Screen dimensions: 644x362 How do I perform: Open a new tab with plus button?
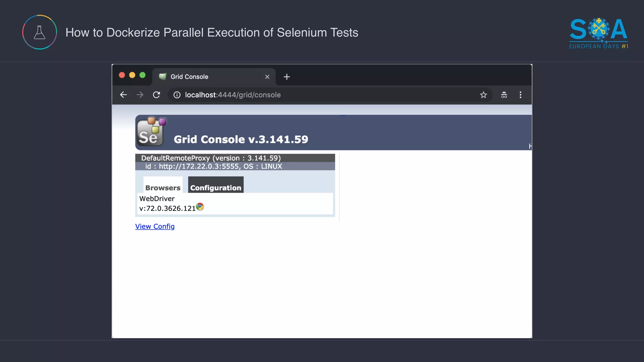(287, 77)
